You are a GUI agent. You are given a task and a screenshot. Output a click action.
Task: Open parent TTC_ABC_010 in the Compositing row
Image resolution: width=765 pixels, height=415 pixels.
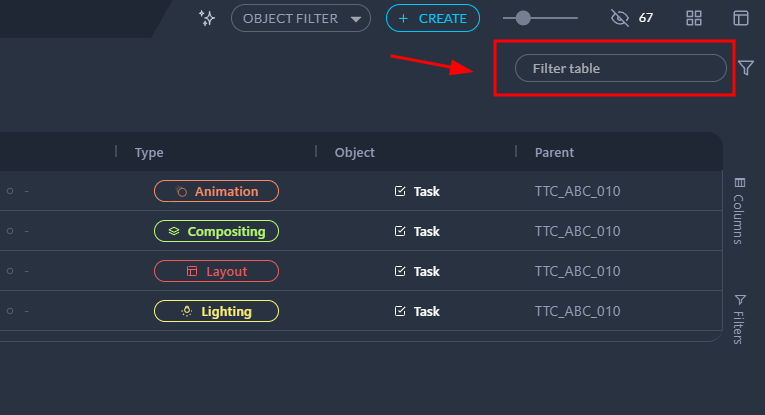coord(578,231)
